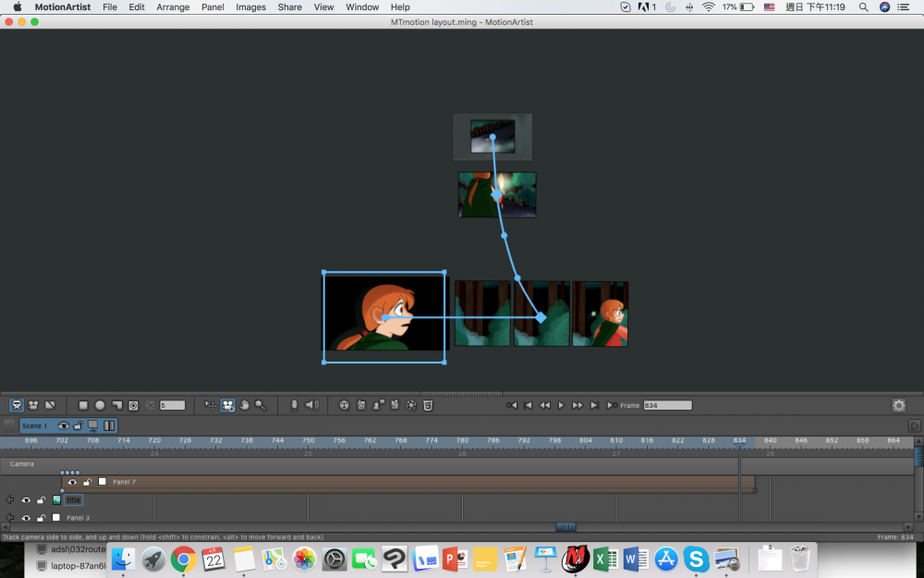Select the transform object arrow tool
Image resolution: width=924 pixels, height=578 pixels.
[210, 405]
